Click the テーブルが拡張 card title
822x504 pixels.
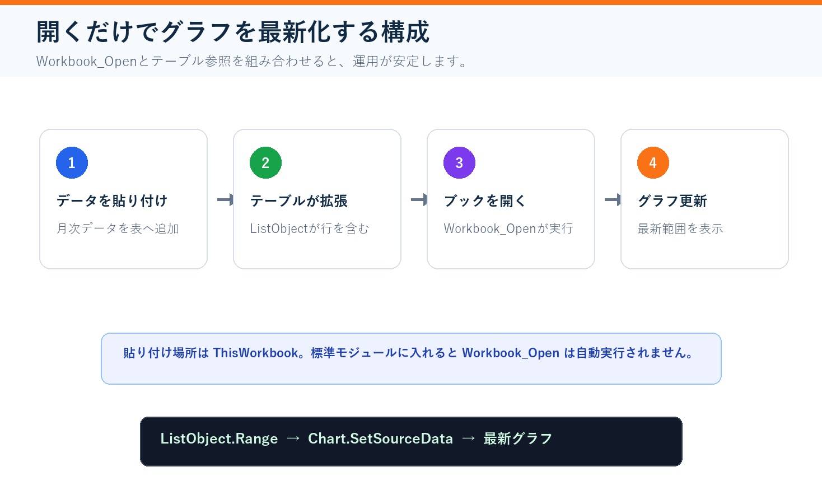click(x=299, y=200)
